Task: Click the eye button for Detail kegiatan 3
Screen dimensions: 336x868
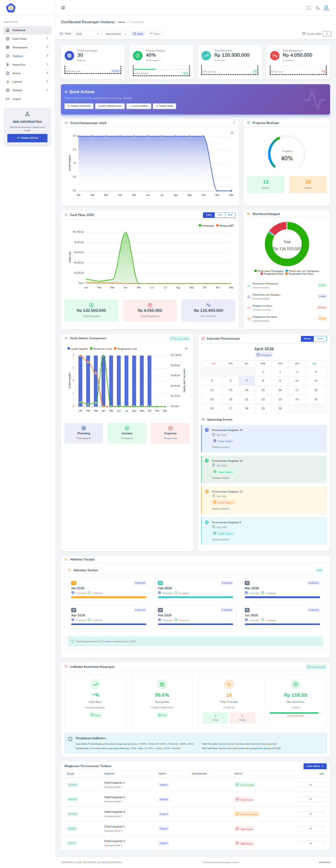Action: [x=311, y=814]
